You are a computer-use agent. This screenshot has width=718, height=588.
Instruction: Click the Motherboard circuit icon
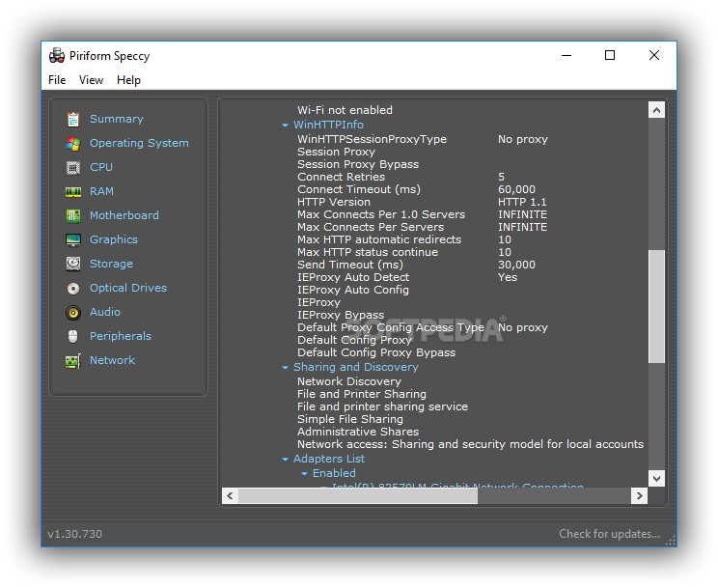tap(73, 216)
